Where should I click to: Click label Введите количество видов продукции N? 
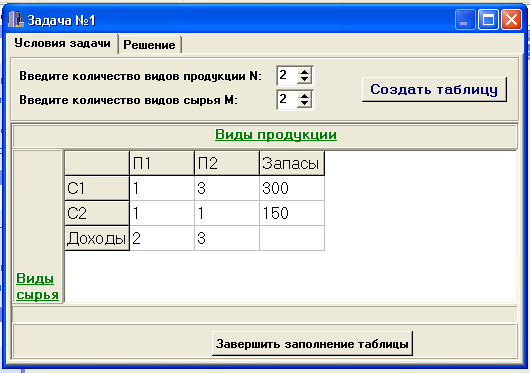tap(140, 76)
